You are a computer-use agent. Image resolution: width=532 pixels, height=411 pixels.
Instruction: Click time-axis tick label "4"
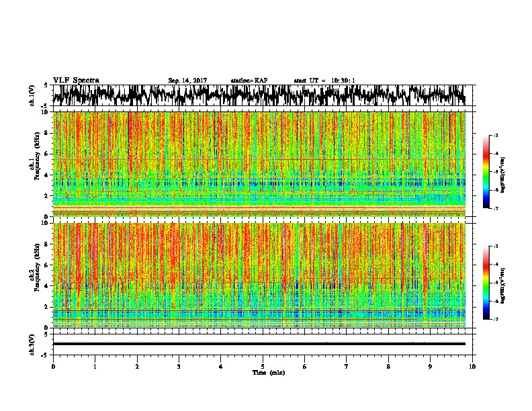(221, 367)
